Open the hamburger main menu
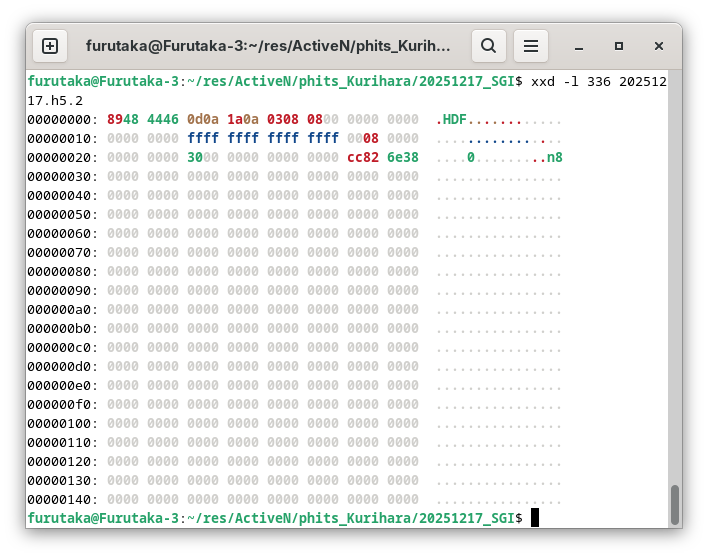 [531, 46]
